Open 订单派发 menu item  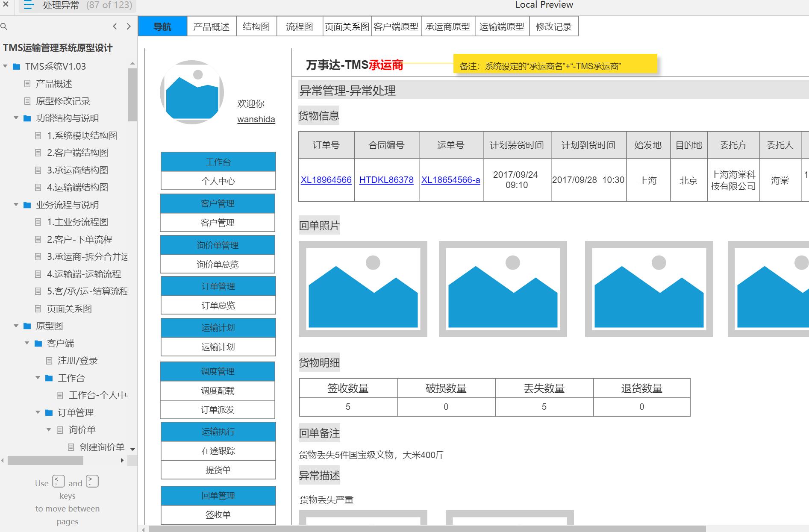[x=218, y=410]
